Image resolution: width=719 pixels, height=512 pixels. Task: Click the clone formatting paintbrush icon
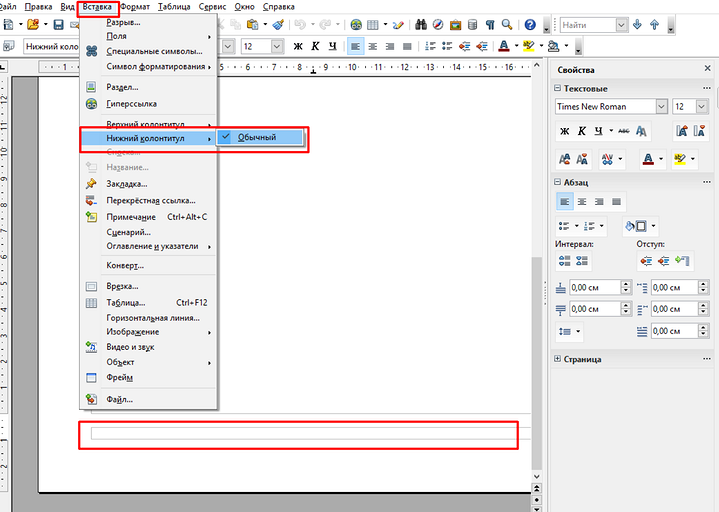[x=277, y=24]
